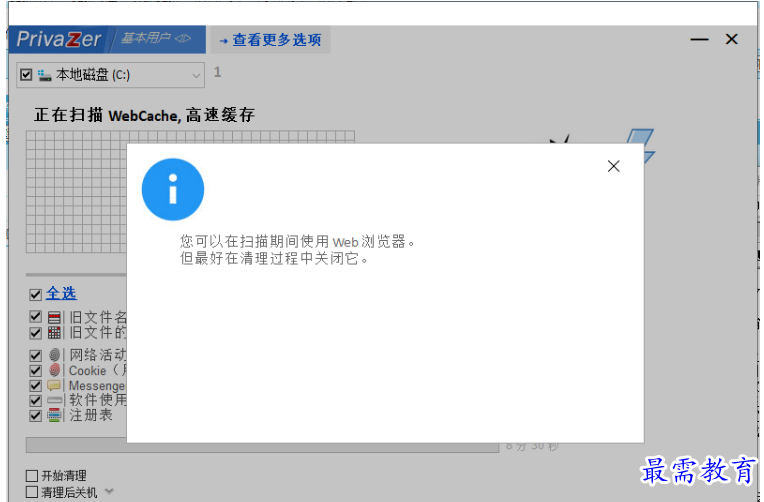Uncheck the 旧文件名 checkbox
Image resolution: width=764 pixels, height=502 pixels.
coord(35,317)
